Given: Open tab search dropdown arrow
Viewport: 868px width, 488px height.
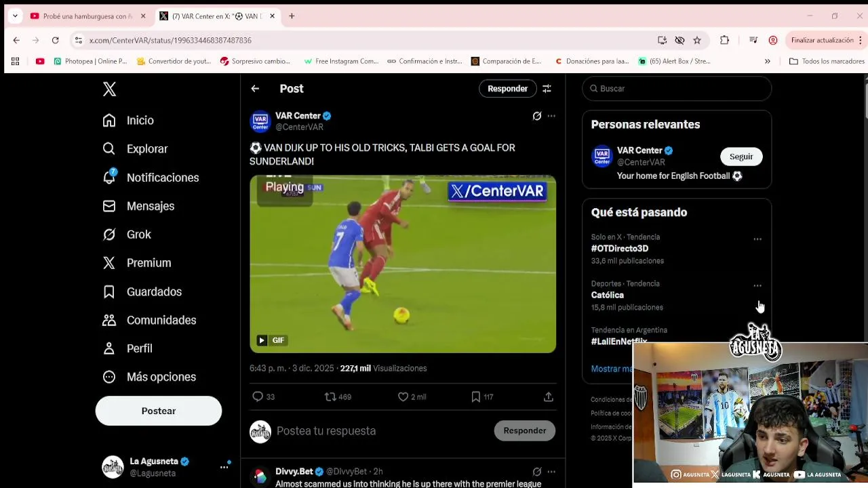Looking at the screenshot, I should coord(15,16).
